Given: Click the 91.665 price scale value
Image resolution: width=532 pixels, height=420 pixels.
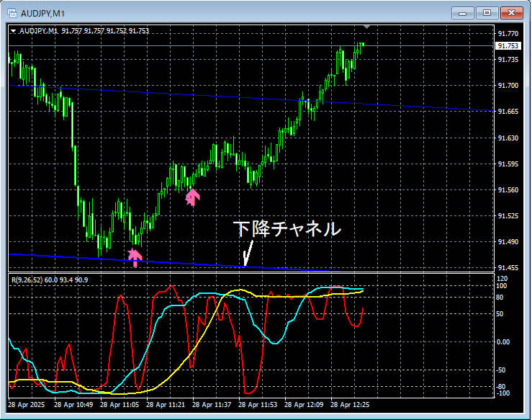Looking at the screenshot, I should tap(508, 112).
